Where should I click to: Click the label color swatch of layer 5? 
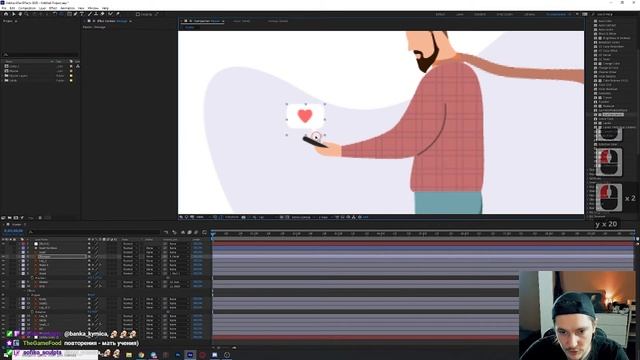pyautogui.click(x=23, y=261)
